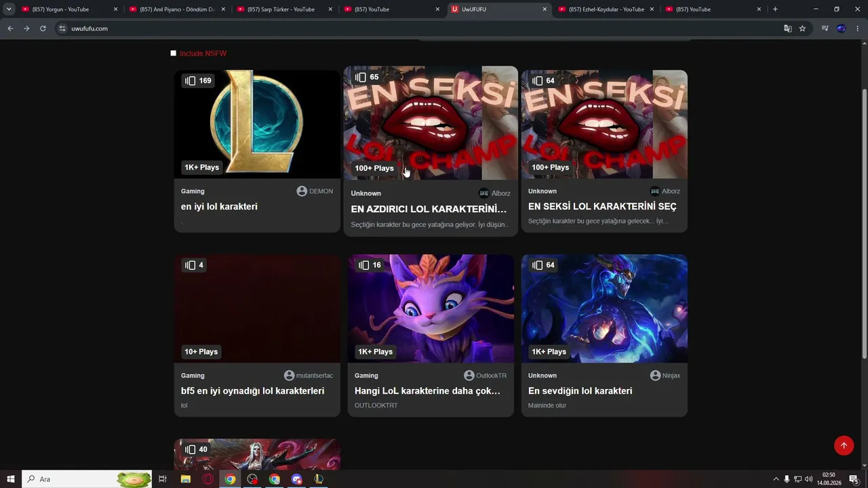Viewport: 868px width, 488px height.
Task: Click the 'OUTLOOKTRT' description text
Action: [x=376, y=405]
